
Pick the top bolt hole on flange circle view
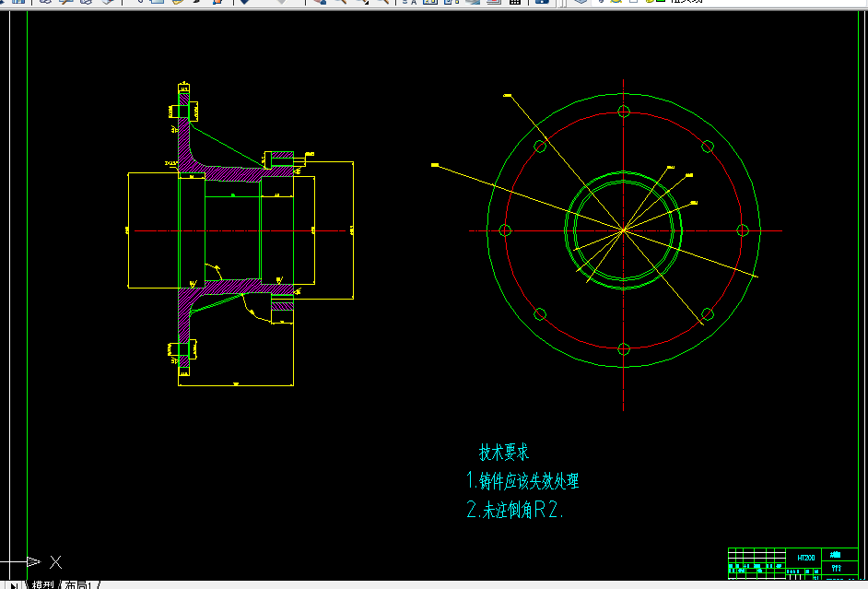pyautogui.click(x=624, y=112)
